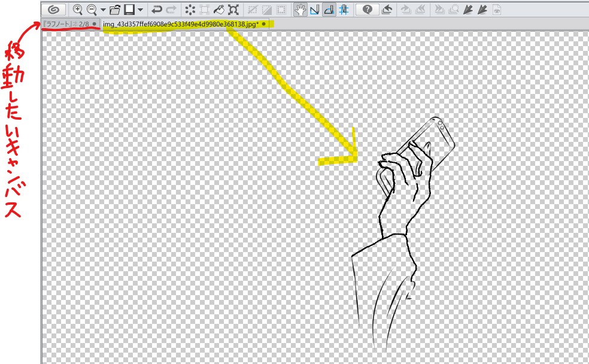Expand the save options dropdown arrow
Image resolution: width=589 pixels, height=364 pixels.
click(x=140, y=10)
